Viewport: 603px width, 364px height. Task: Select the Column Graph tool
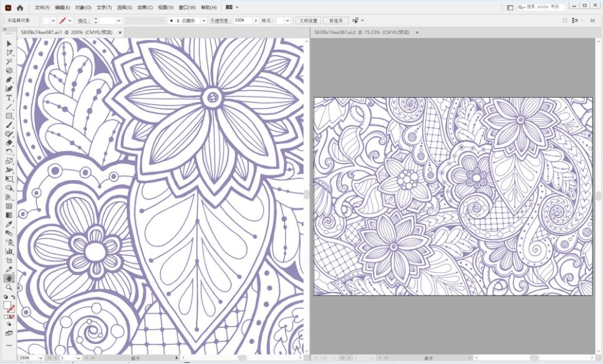pyautogui.click(x=9, y=251)
